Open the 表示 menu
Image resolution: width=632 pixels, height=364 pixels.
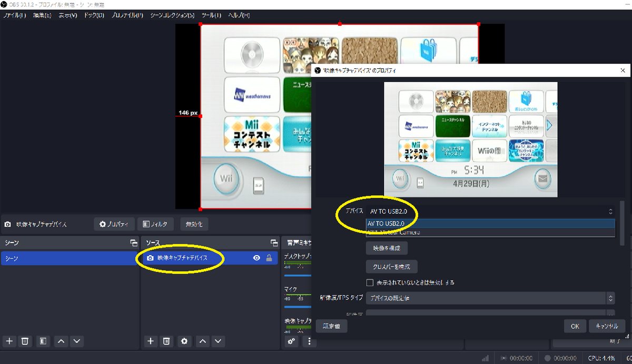coord(67,15)
